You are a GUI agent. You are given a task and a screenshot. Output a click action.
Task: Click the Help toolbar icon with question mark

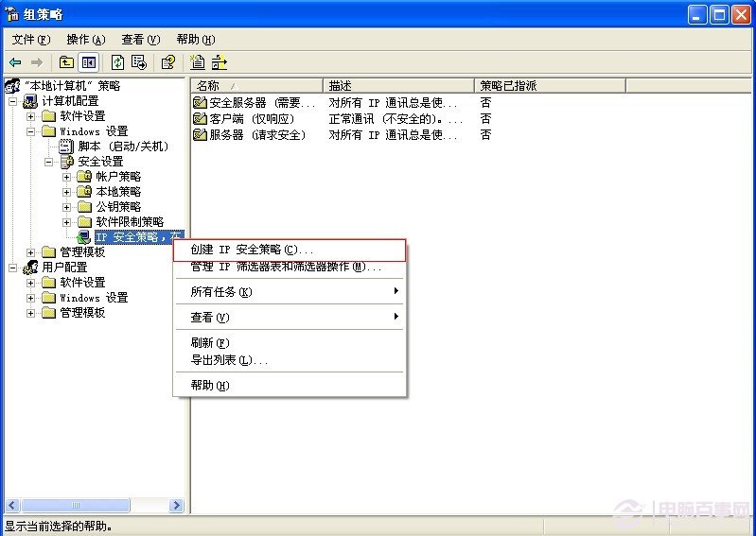pos(167,62)
